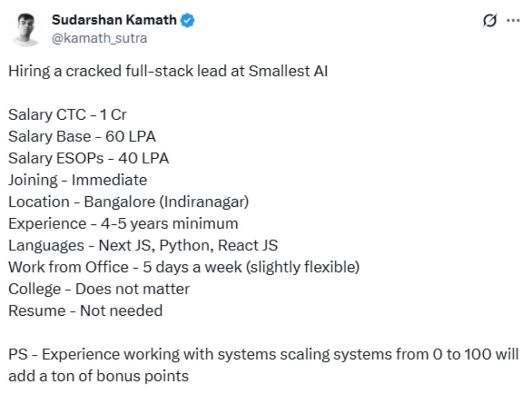Click the 'Experience - 4-5 years minimum' line
This screenshot has height=399, width=532.
tap(123, 223)
